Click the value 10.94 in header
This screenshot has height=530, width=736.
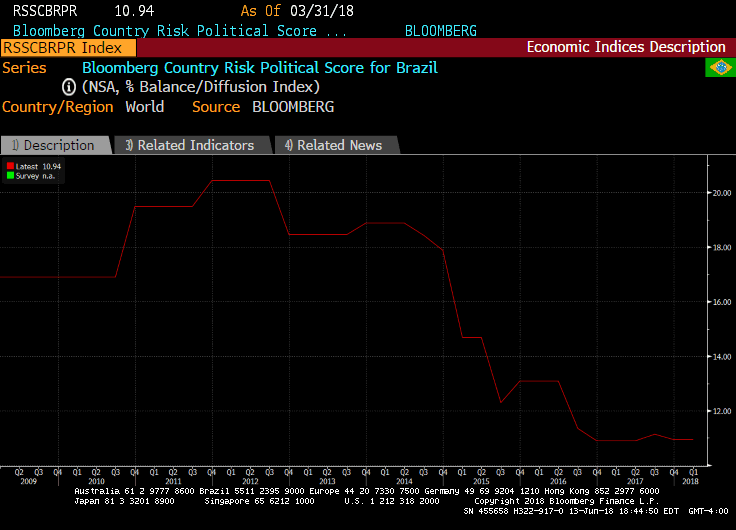pyautogui.click(x=134, y=11)
